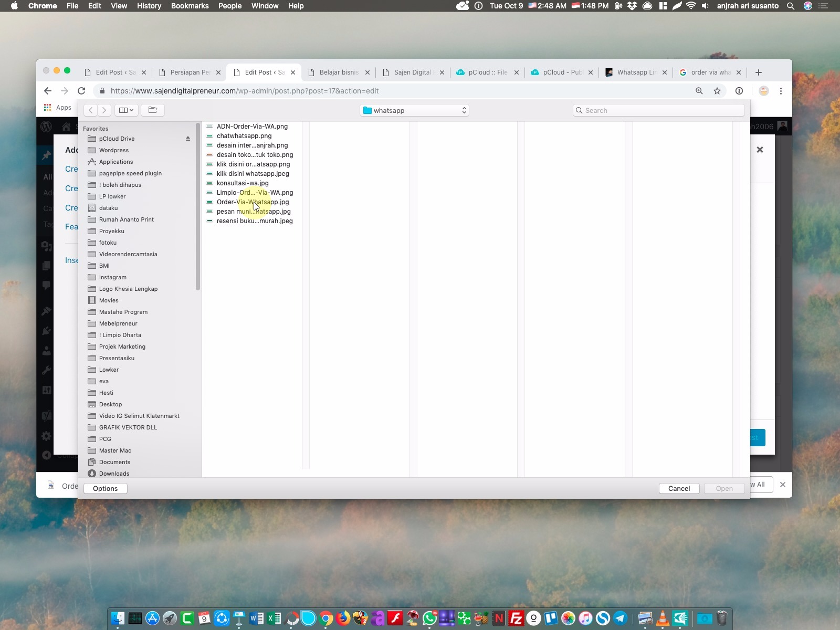Click the file dialog back arrow
The height and width of the screenshot is (630, 840).
click(x=91, y=110)
